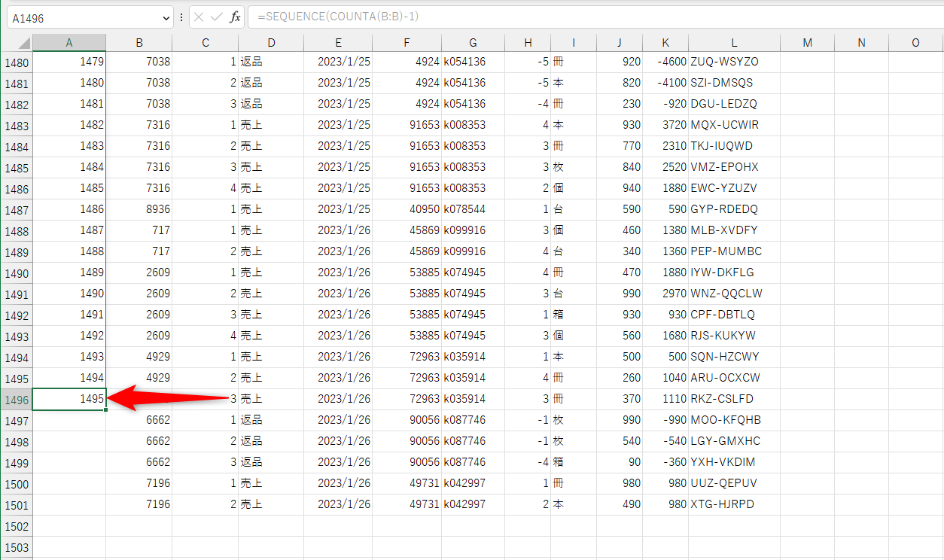Click cell IYW-DKFLG
944x560 pixels.
(735, 272)
